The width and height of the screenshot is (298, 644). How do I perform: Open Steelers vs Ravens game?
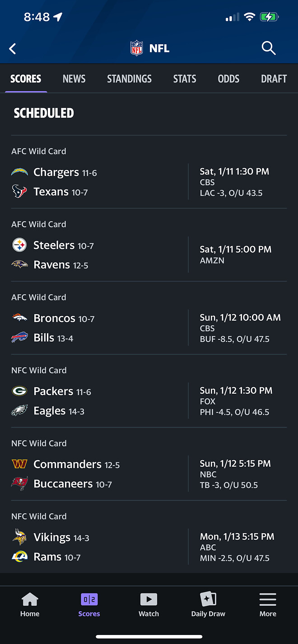[x=149, y=245]
